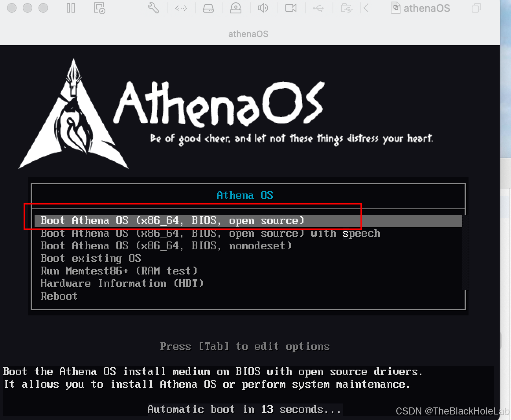Select Boot Athena OS open source entry
The width and height of the screenshot is (511, 420).
(x=248, y=221)
